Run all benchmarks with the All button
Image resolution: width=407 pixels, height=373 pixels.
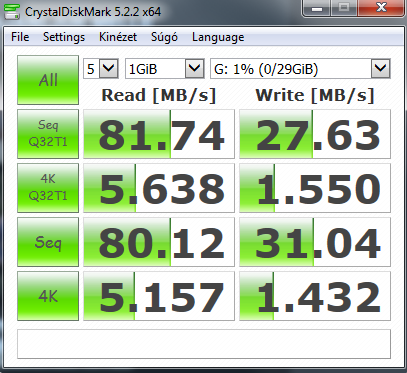pyautogui.click(x=48, y=80)
